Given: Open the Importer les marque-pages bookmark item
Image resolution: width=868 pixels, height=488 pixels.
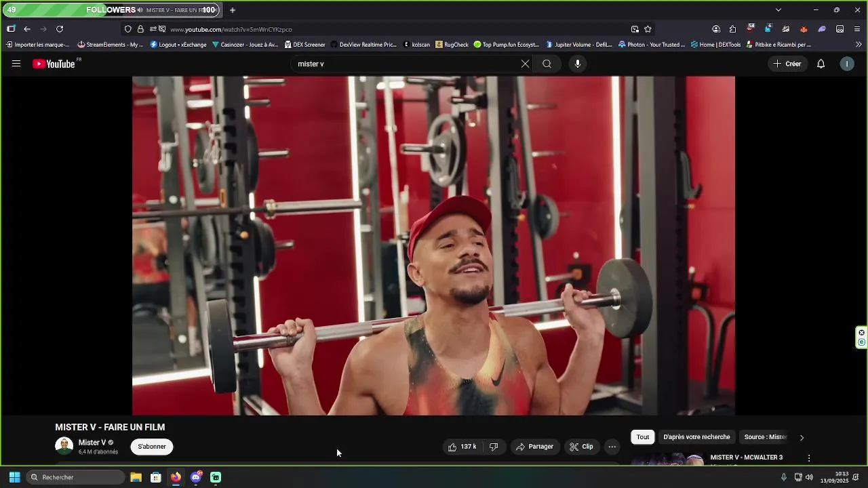Looking at the screenshot, I should tap(37, 45).
